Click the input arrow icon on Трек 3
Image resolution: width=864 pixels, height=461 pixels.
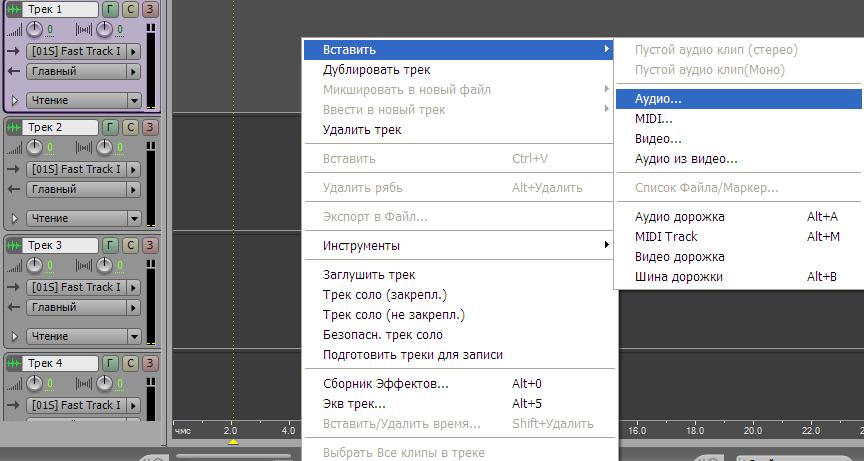pyautogui.click(x=13, y=287)
